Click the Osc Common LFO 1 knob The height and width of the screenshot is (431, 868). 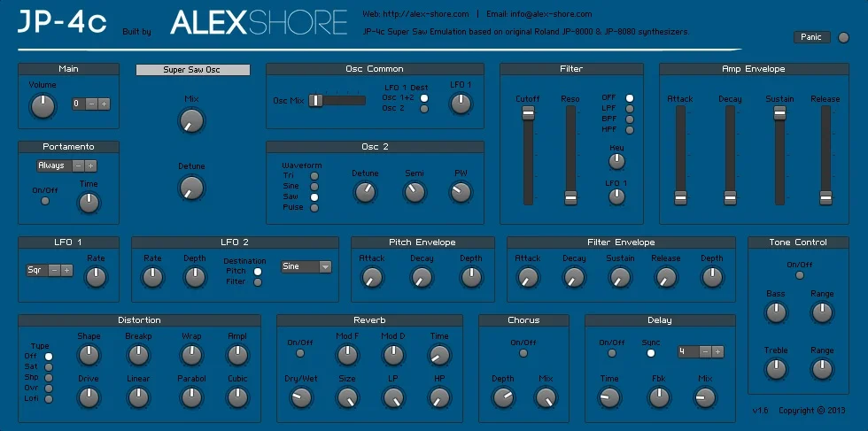point(461,104)
